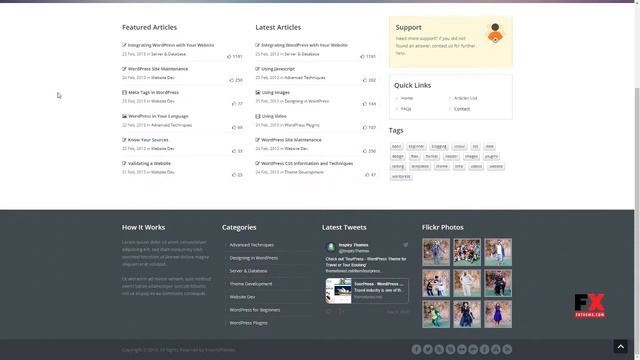Image resolution: width=640 pixels, height=360 pixels.
Task: Select the 'wordpress' tag
Action: tap(401, 177)
